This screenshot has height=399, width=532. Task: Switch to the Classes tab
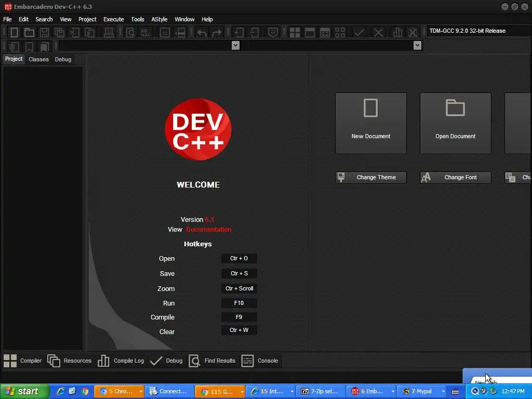[38, 59]
